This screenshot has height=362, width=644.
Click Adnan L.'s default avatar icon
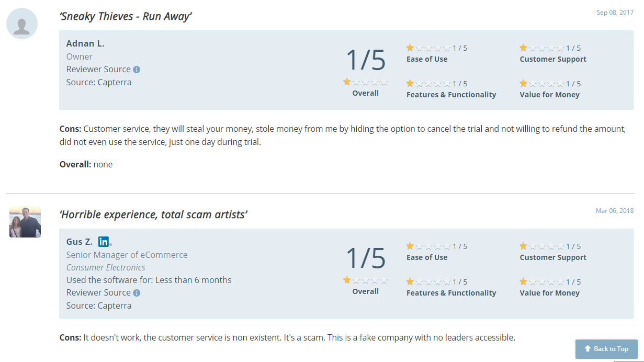(22, 24)
